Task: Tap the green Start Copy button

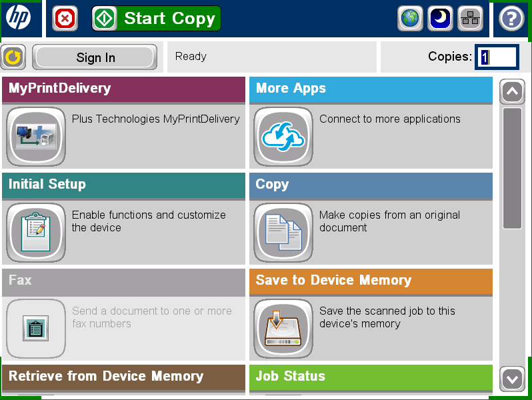Action: tap(156, 19)
